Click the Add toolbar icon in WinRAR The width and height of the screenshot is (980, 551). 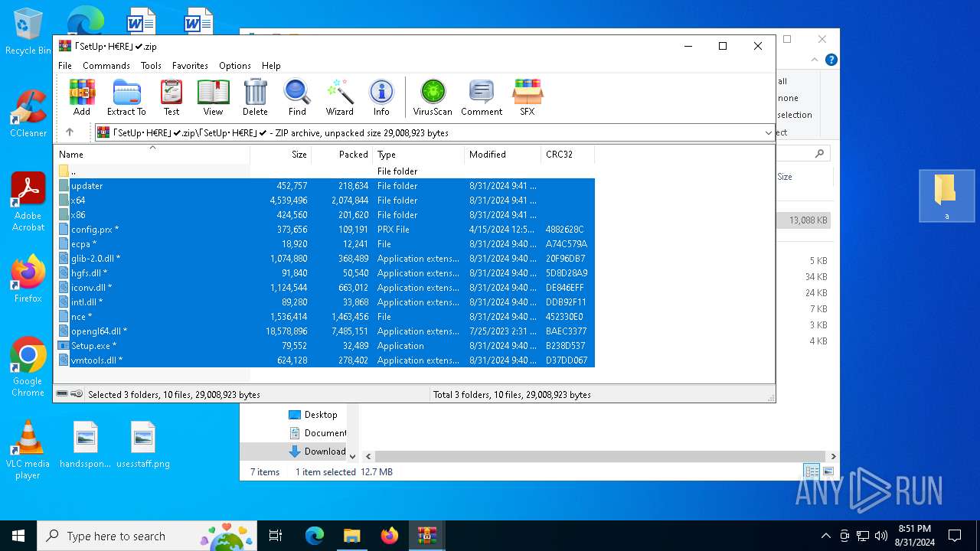coord(82,97)
